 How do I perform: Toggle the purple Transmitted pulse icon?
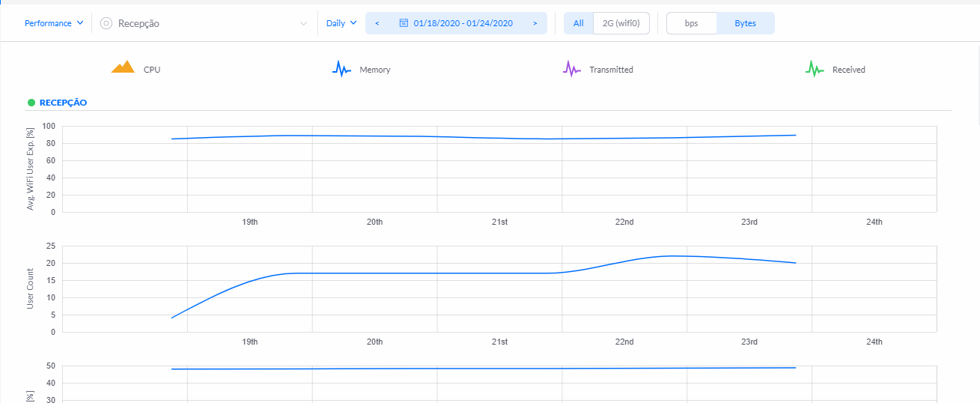572,69
